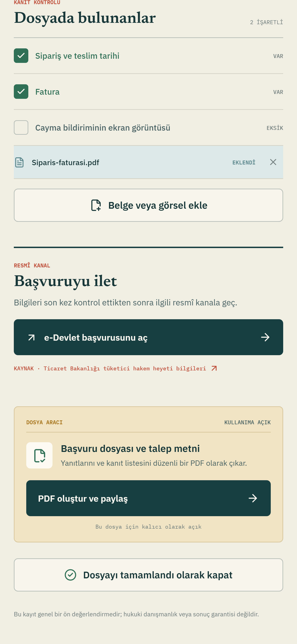
Task: Click the right arrow on e-Devlet button
Action: click(x=265, y=337)
